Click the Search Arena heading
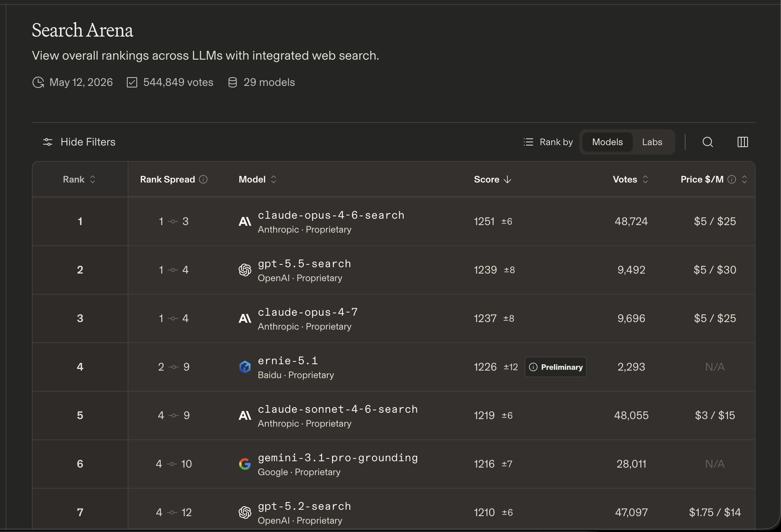 [82, 30]
